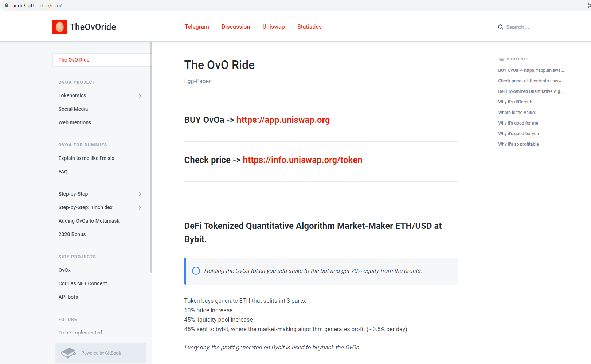Viewport: 591px width, 364px height.
Task: Click the lock icon in address bar
Action: pyautogui.click(x=7, y=5)
